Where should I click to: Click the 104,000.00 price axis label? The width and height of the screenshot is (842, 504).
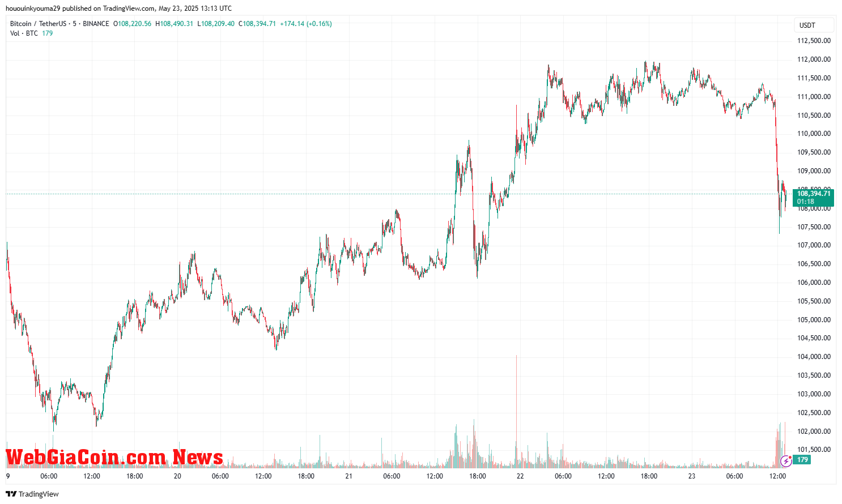point(814,357)
